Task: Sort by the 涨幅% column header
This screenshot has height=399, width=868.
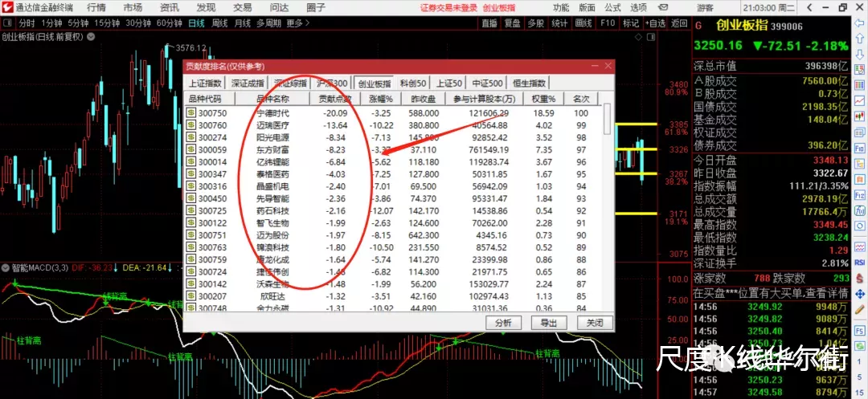Action: (381, 99)
